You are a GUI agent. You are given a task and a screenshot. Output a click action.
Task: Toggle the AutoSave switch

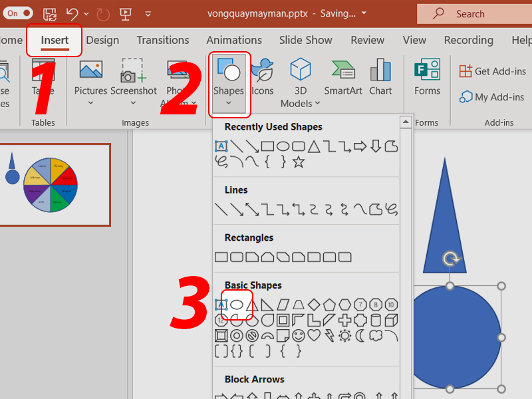point(19,13)
